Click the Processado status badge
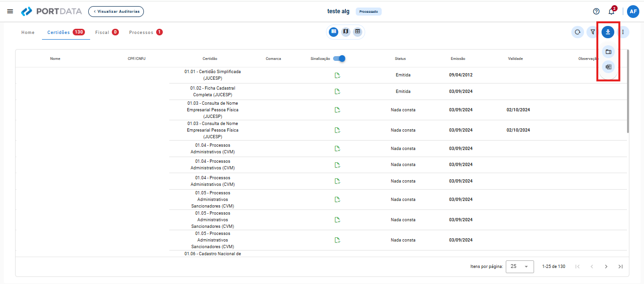Viewport: 644px width, 284px height. [368, 11]
